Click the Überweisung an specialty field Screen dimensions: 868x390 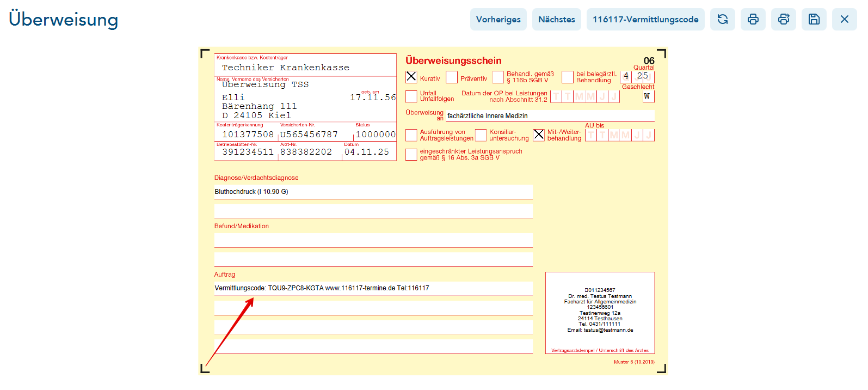(550, 116)
